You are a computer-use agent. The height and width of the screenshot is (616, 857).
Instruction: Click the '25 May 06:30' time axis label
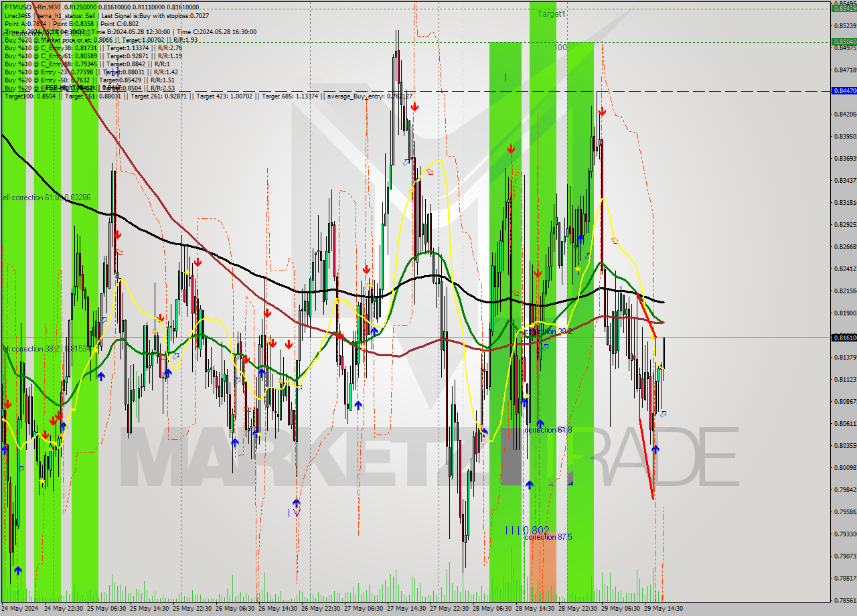click(x=107, y=609)
